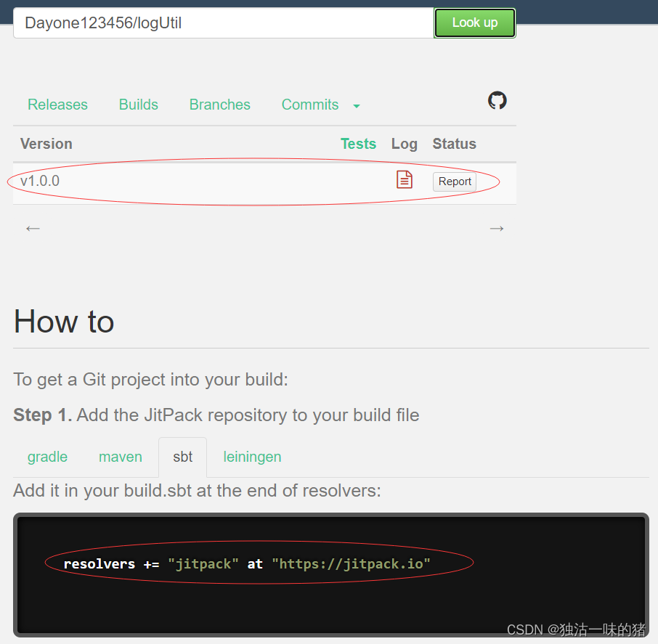Select the gradle build tab

point(47,457)
